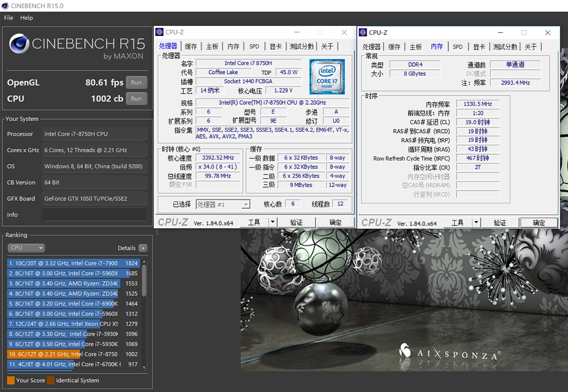Image resolution: width=568 pixels, height=392 pixels.
Task: Open the CPU ranking type dropdown
Action: point(26,248)
